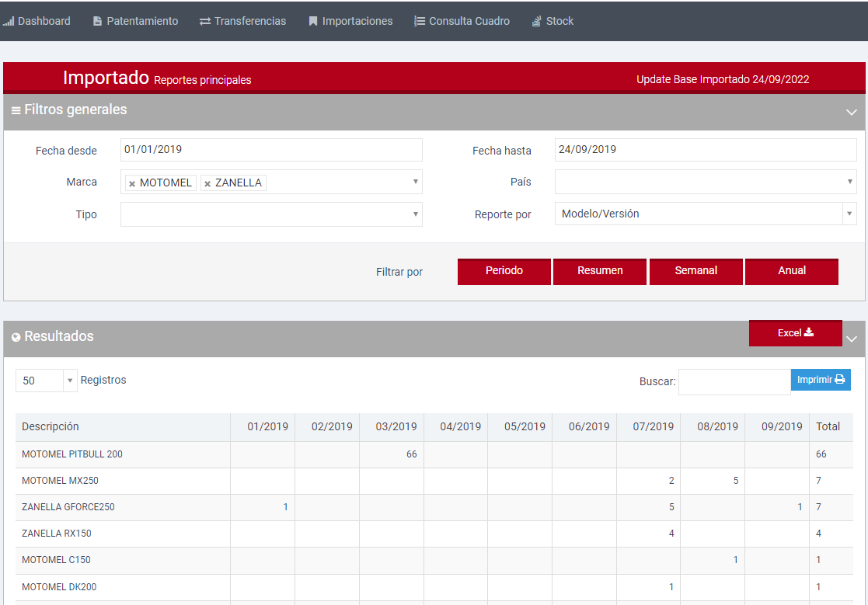
Task: Click the Buscar search field
Action: pos(734,381)
